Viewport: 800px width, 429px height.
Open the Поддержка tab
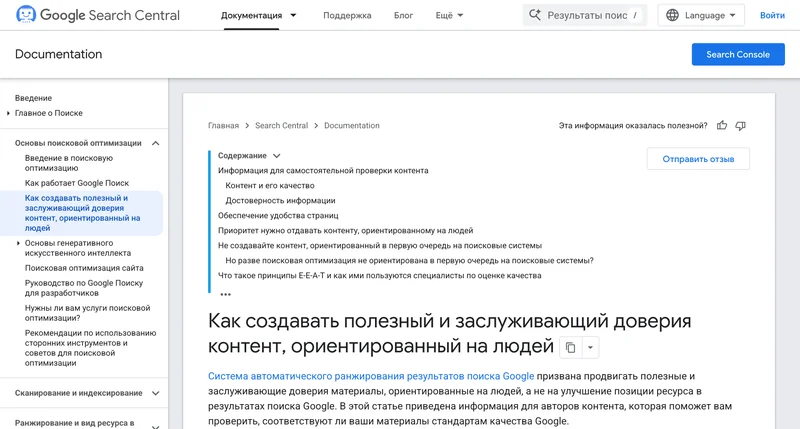347,15
